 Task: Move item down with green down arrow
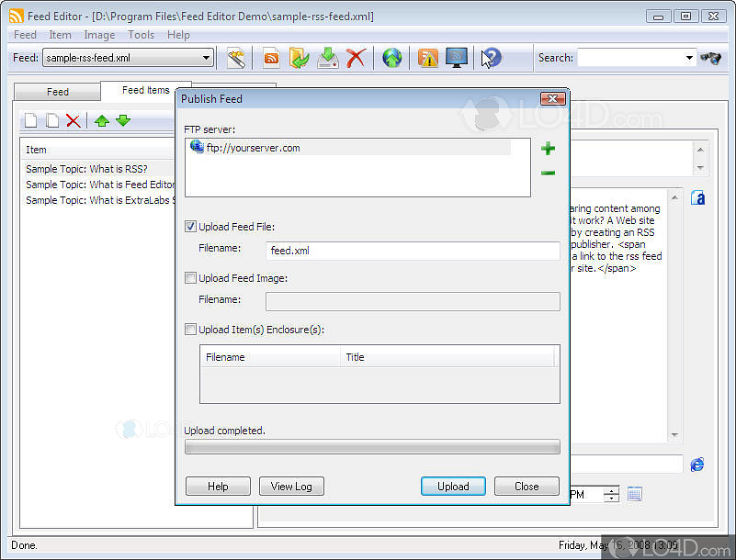123,120
